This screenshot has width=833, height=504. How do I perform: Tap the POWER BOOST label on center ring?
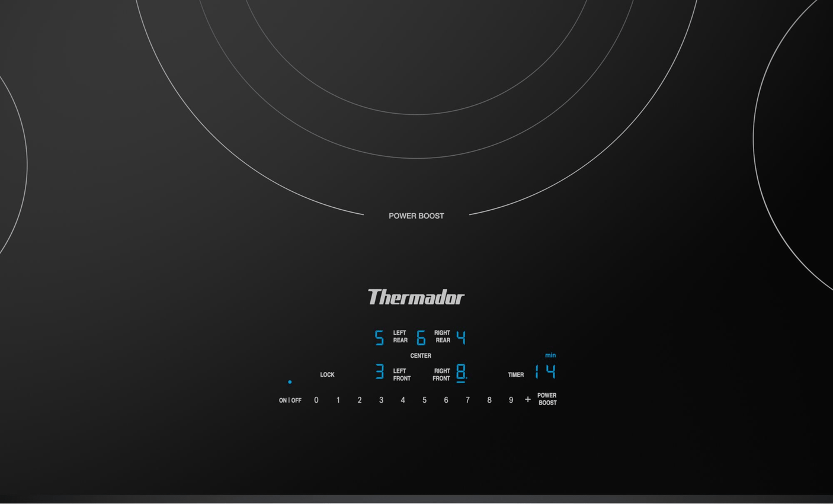coord(416,216)
